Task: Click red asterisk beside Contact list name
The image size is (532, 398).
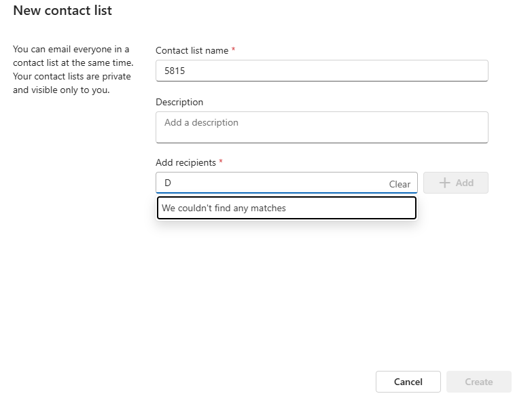Action: point(234,50)
